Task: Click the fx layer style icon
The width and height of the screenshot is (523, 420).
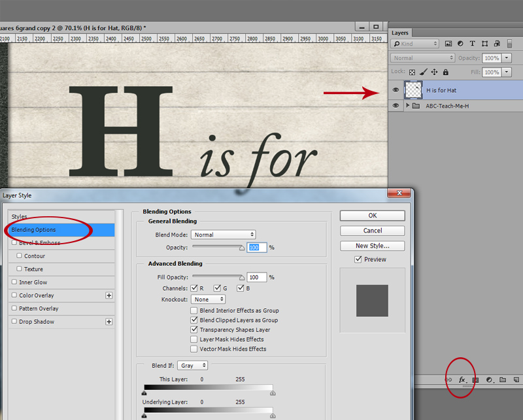Action: (x=462, y=380)
